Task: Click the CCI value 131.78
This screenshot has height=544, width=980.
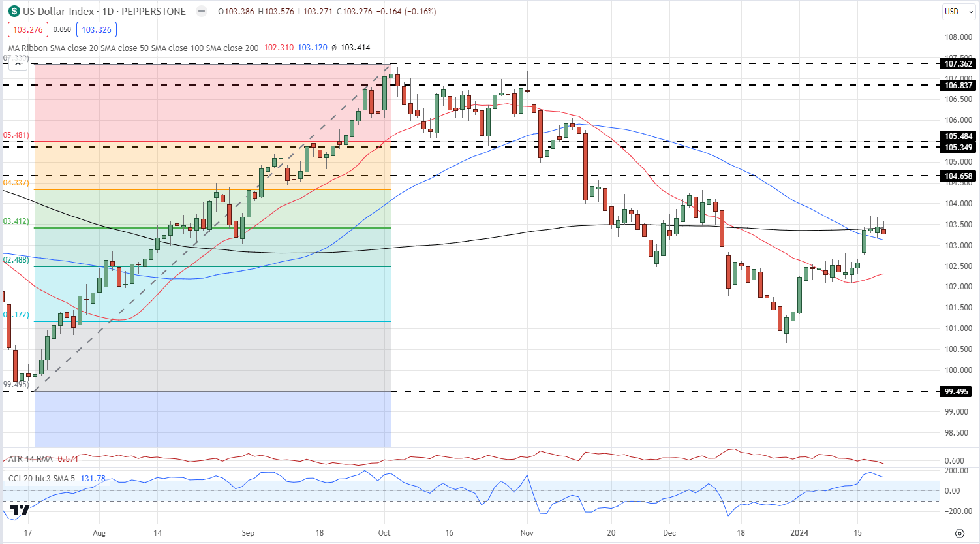Action: click(x=93, y=479)
